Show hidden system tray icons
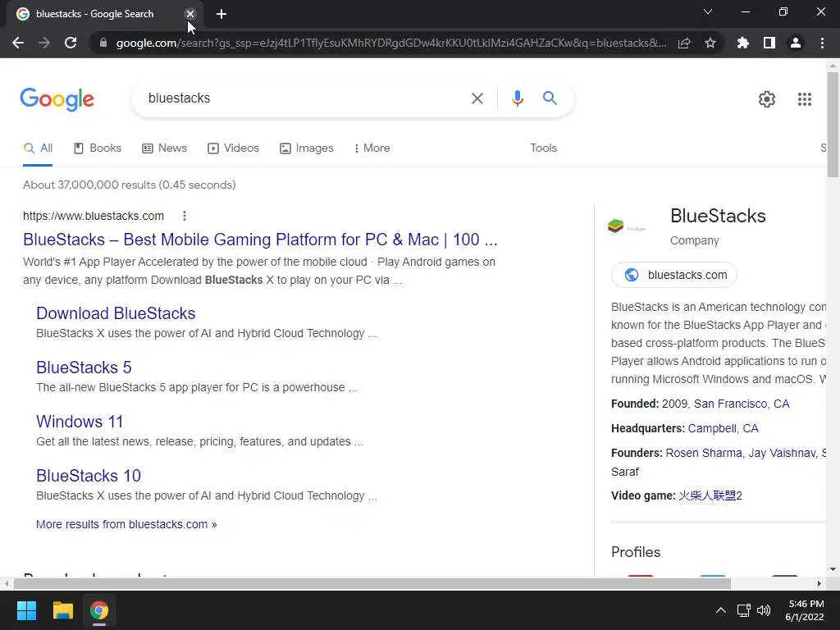 click(x=721, y=610)
